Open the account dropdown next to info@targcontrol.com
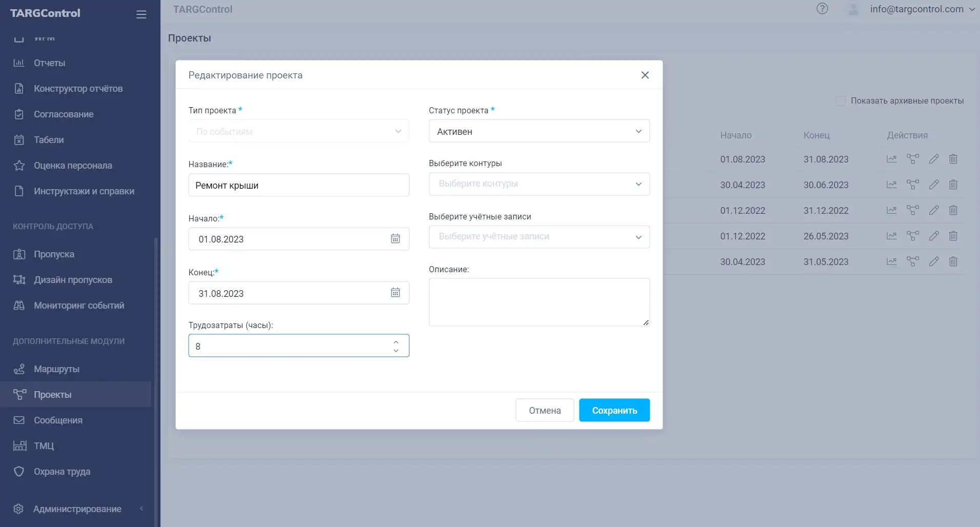This screenshot has width=980, height=527. (x=971, y=9)
